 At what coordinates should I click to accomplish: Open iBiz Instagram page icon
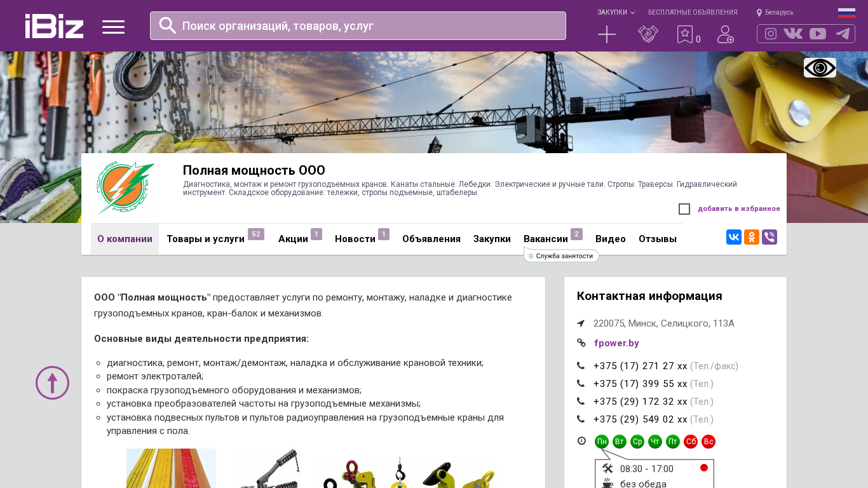point(771,34)
